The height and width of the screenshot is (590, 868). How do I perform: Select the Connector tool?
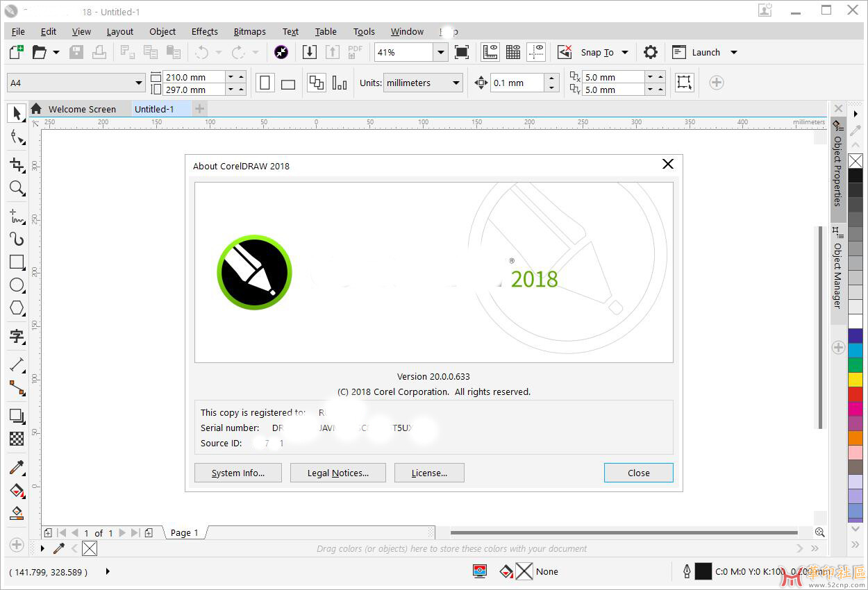pyautogui.click(x=17, y=388)
